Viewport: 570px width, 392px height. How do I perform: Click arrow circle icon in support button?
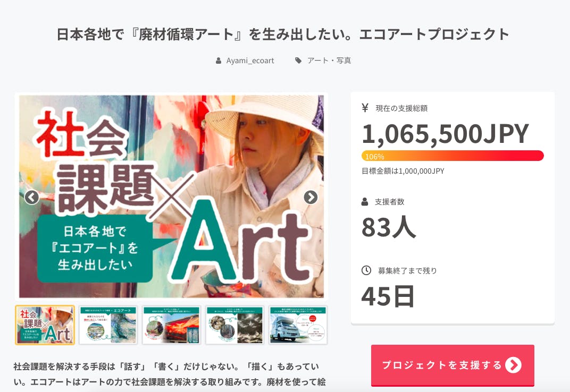(x=513, y=365)
